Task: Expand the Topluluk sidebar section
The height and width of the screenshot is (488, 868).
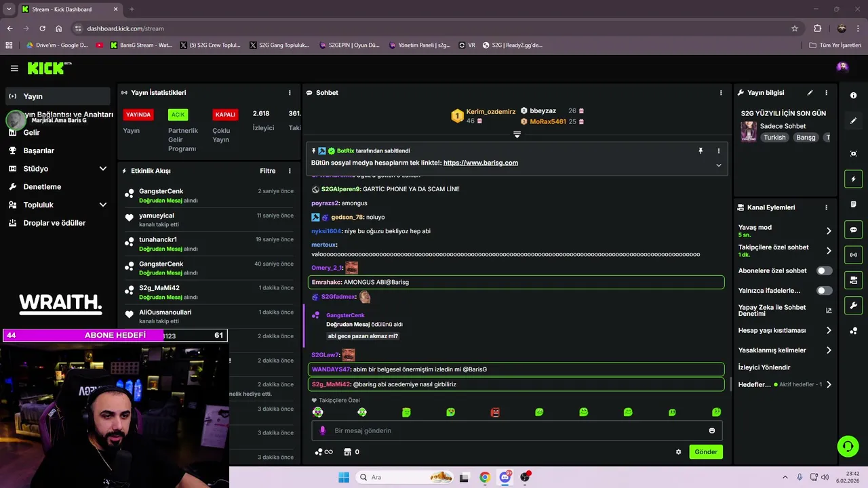Action: 103,205
